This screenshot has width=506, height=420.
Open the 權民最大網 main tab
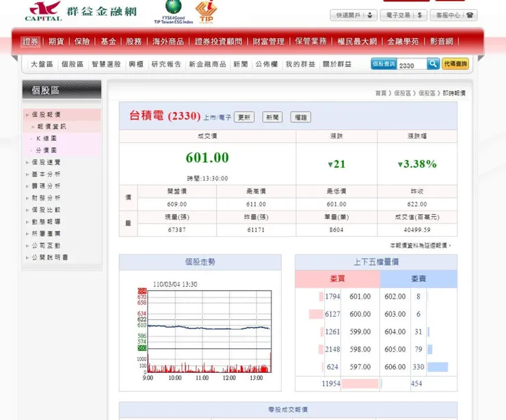tap(357, 42)
